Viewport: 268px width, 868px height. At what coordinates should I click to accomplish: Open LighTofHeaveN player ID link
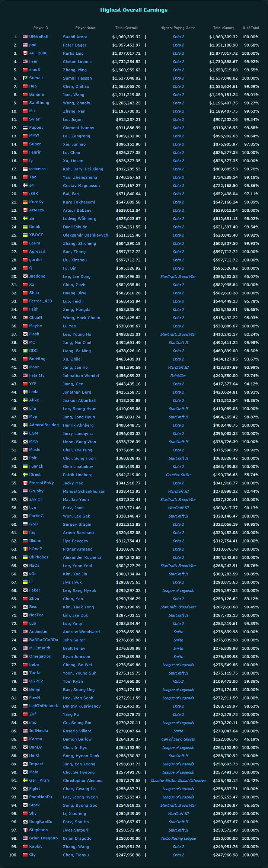pyautogui.click(x=44, y=706)
